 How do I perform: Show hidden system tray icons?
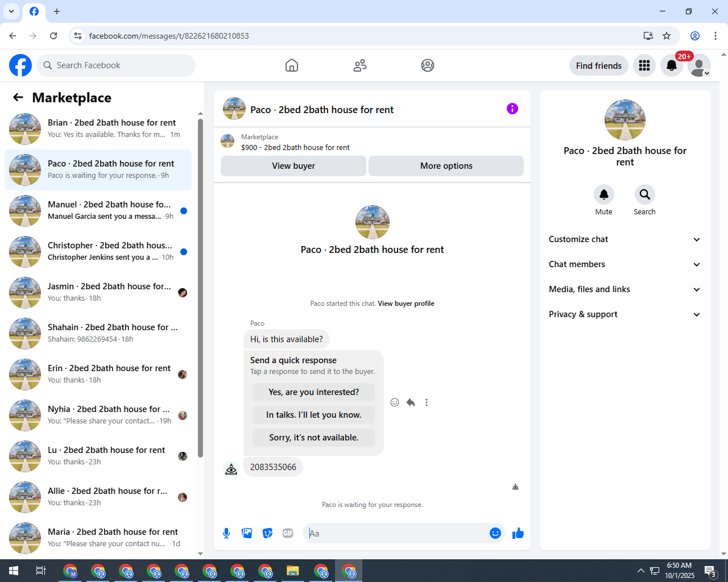[x=640, y=571]
